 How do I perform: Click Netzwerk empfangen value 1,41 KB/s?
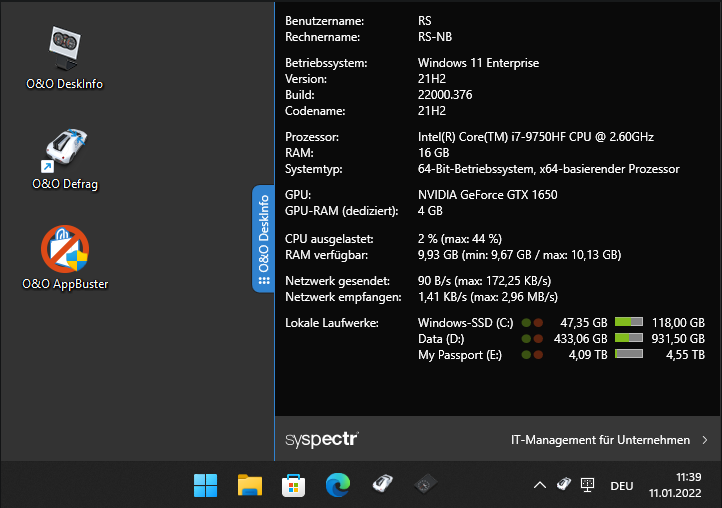click(x=488, y=297)
